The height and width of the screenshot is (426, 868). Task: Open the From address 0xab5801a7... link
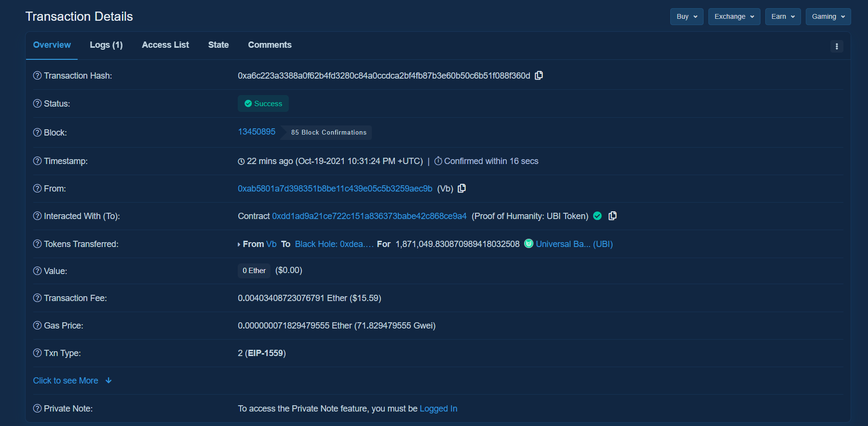pos(335,189)
